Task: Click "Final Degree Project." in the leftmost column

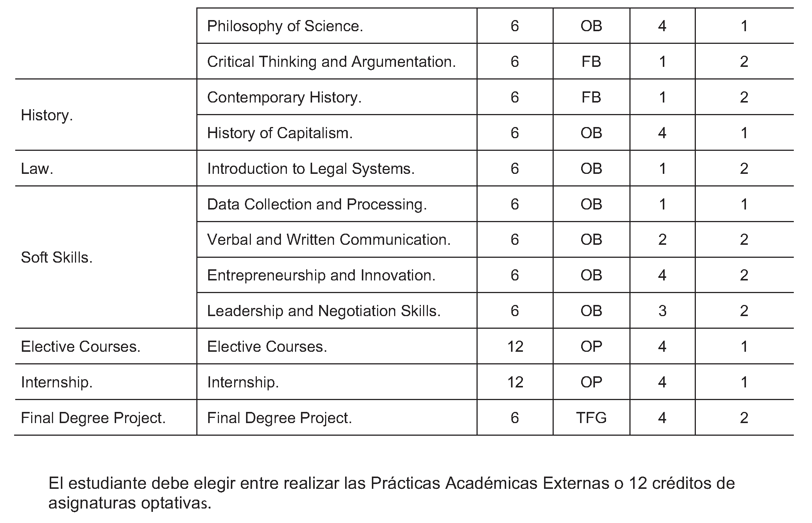Action: pos(93,418)
